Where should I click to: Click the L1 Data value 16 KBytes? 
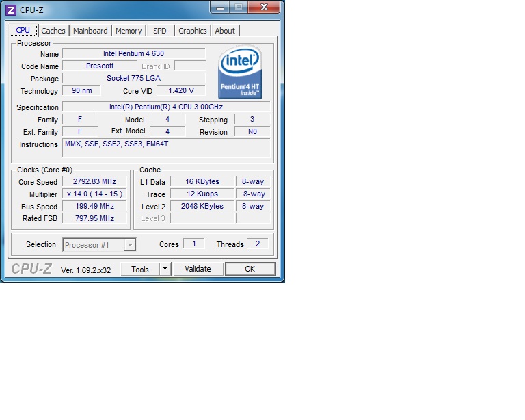tap(202, 181)
